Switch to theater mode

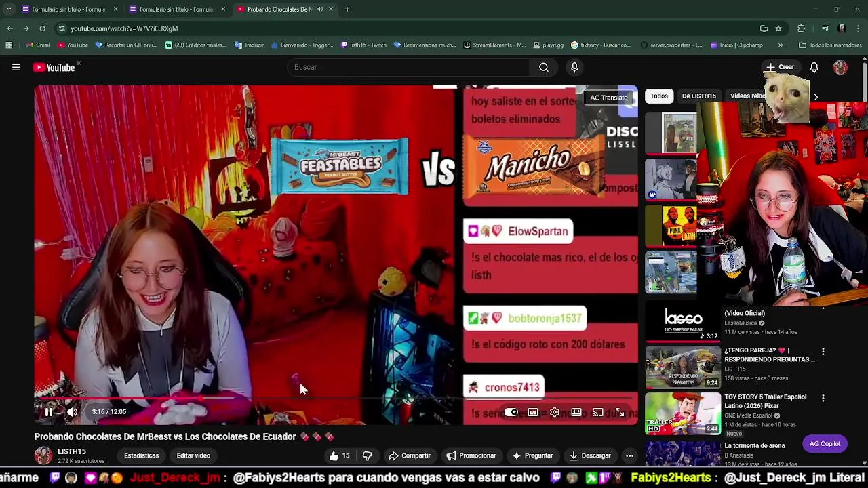tap(576, 412)
